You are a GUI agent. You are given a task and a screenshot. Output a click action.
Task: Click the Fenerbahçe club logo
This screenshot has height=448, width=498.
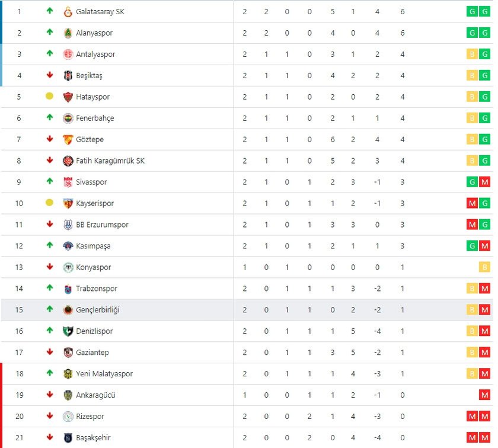tap(68, 118)
